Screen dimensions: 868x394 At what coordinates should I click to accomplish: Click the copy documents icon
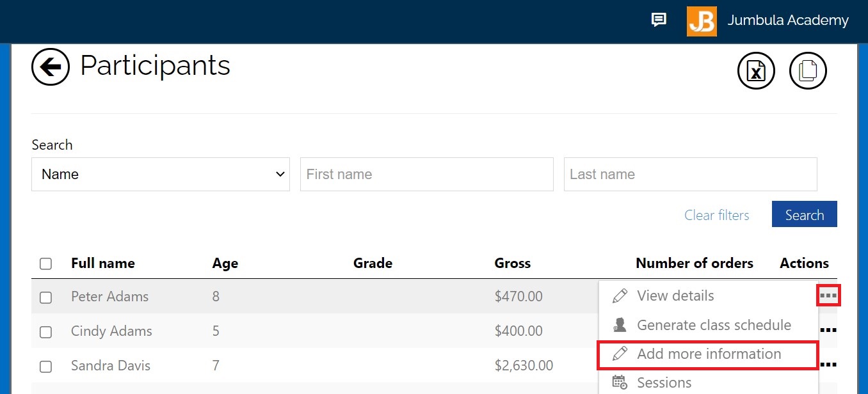(x=808, y=70)
